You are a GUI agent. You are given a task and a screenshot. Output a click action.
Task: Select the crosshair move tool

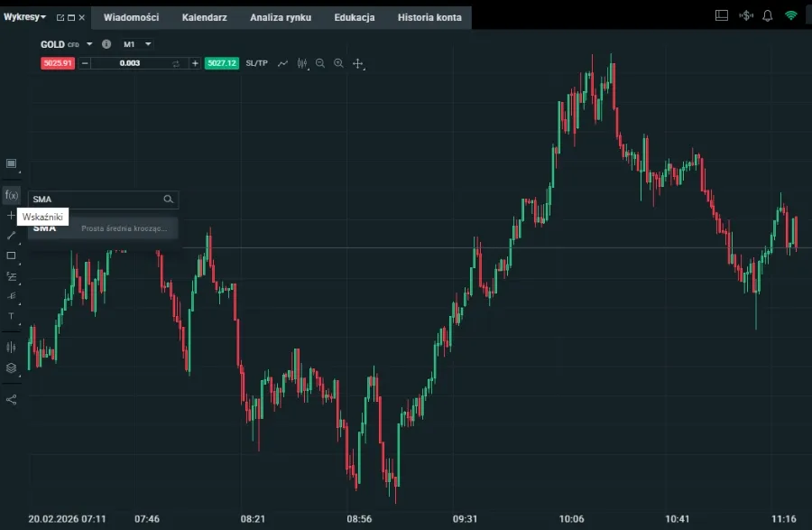coord(359,63)
